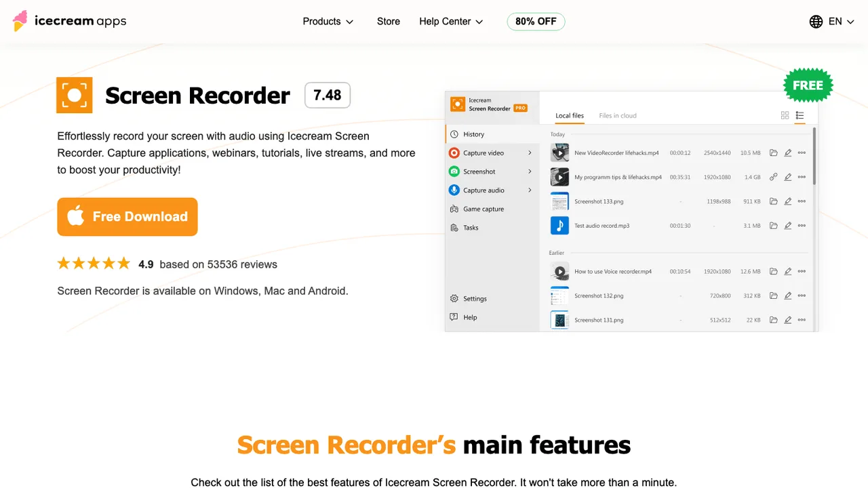Screen dimensions: 868x488
Task: Switch to the Local files tab
Action: pos(570,116)
